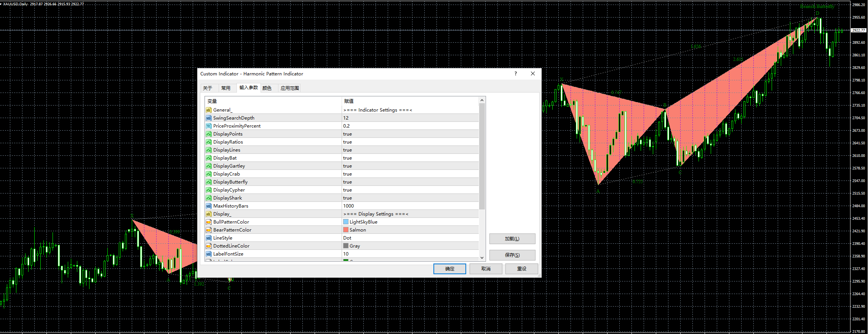The width and height of the screenshot is (868, 334).
Task: Click the boolean icon beside DisplayGartley
Action: (208, 166)
